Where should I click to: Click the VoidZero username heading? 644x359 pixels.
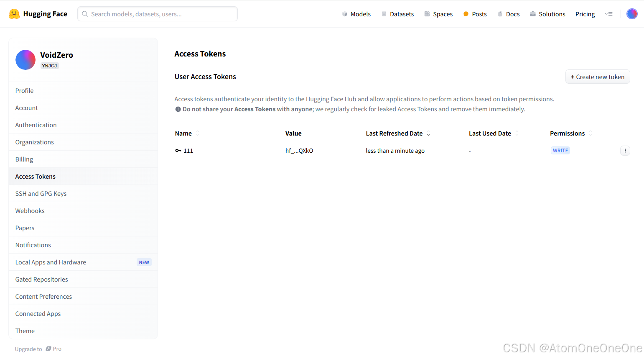[56, 55]
